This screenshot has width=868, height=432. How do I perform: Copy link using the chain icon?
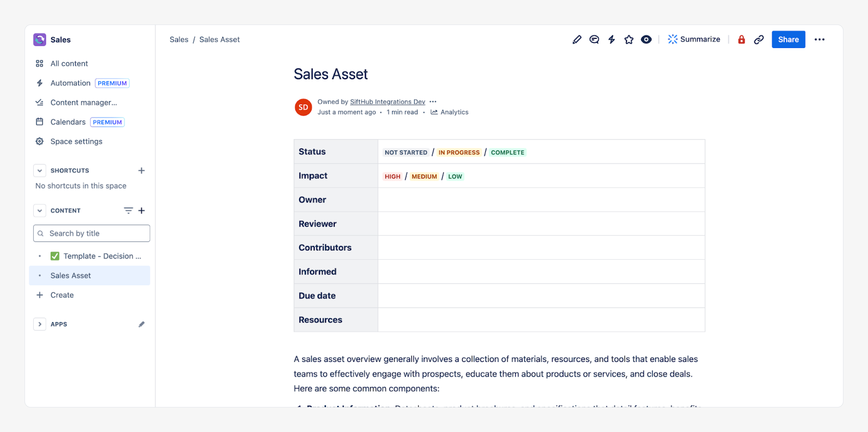(758, 39)
